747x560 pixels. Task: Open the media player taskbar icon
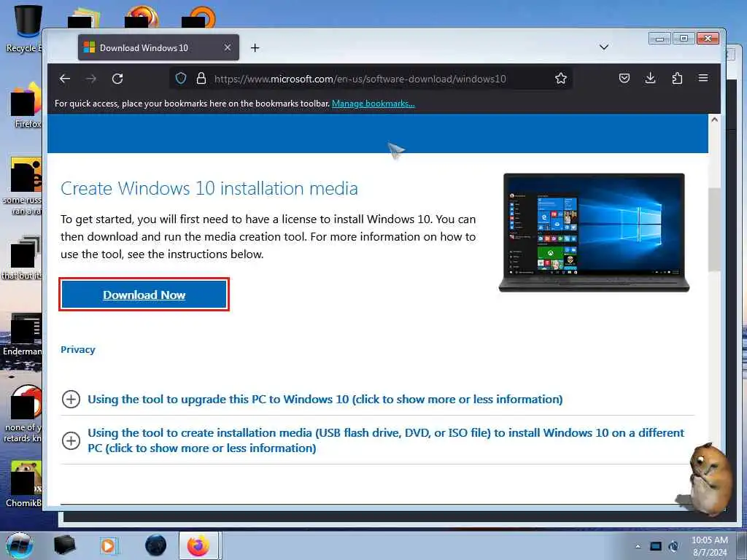point(109,545)
